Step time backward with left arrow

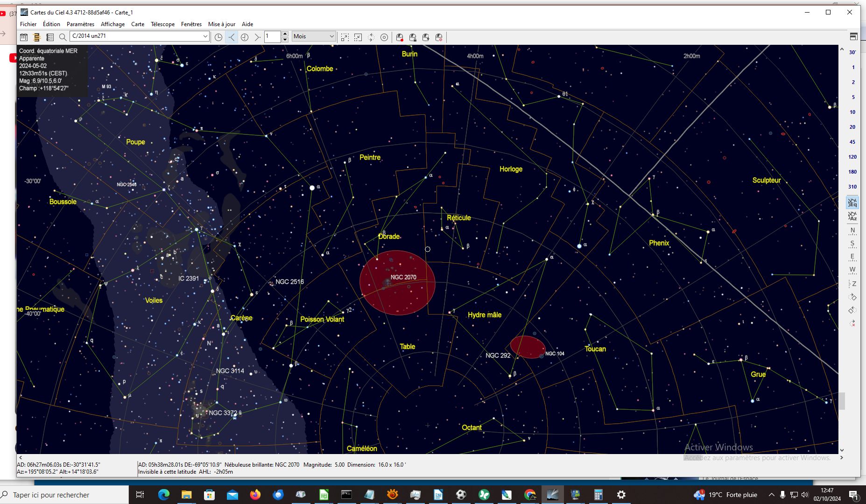[x=232, y=37]
